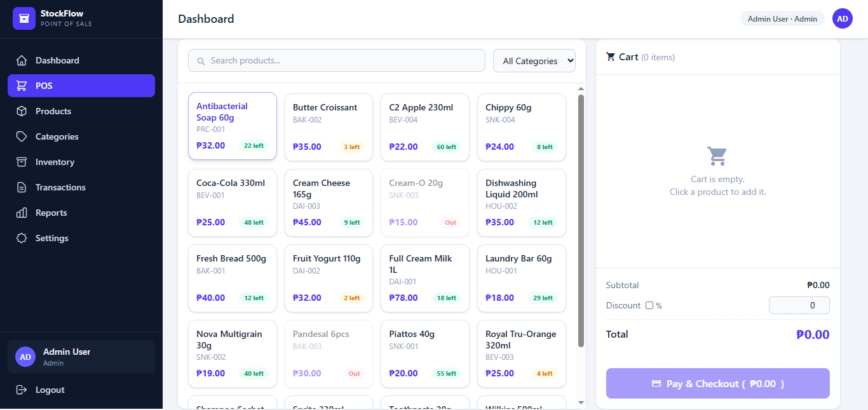Click the Dashboard page title

[206, 18]
